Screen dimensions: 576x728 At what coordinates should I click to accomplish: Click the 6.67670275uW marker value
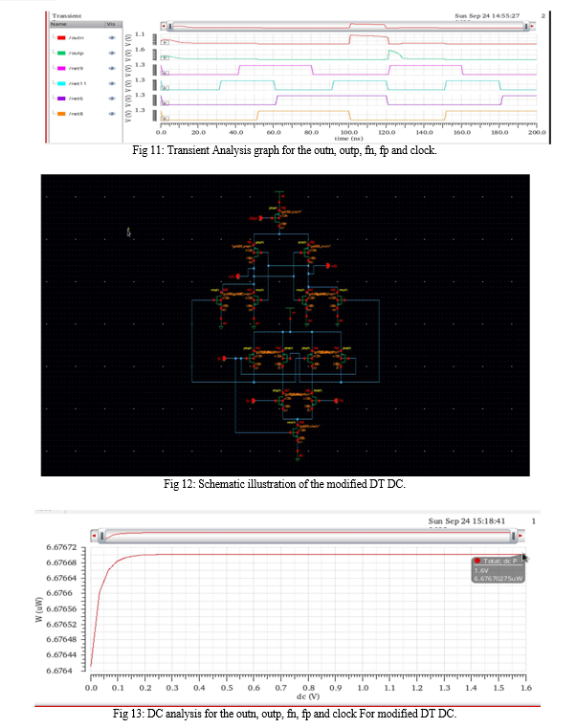(498, 579)
